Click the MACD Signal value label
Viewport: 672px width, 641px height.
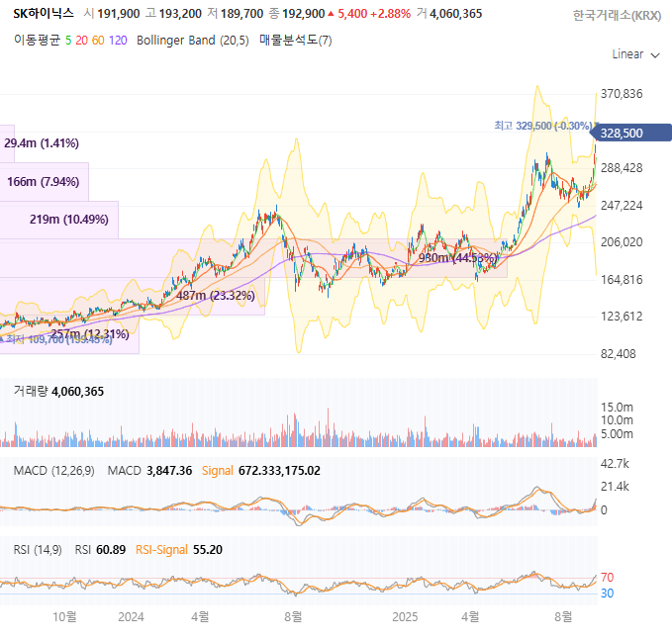[x=261, y=471]
